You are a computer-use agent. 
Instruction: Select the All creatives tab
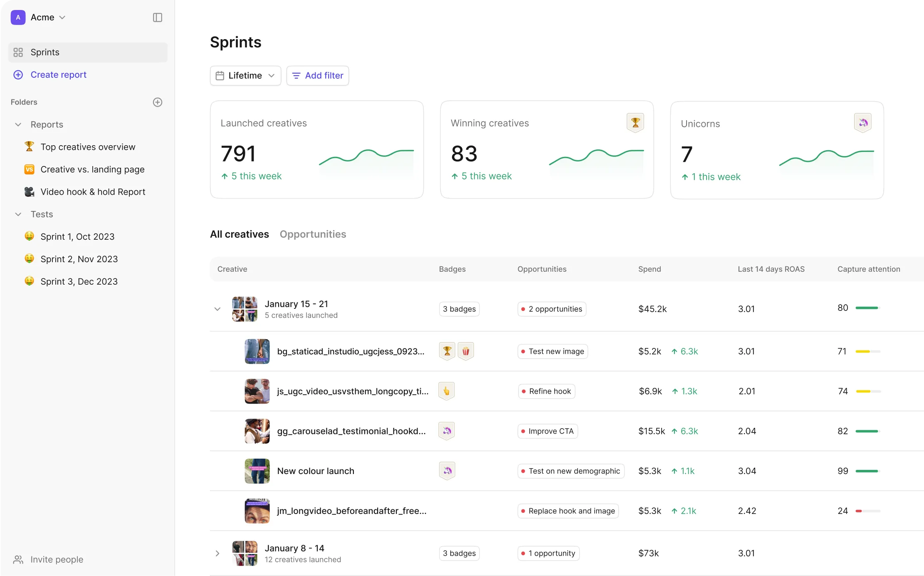point(240,234)
